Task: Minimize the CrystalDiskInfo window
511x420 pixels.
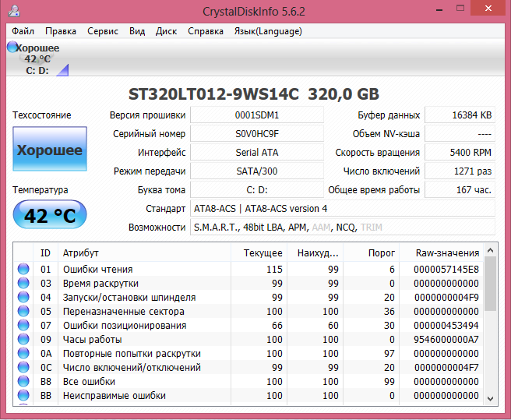Action: [x=439, y=10]
